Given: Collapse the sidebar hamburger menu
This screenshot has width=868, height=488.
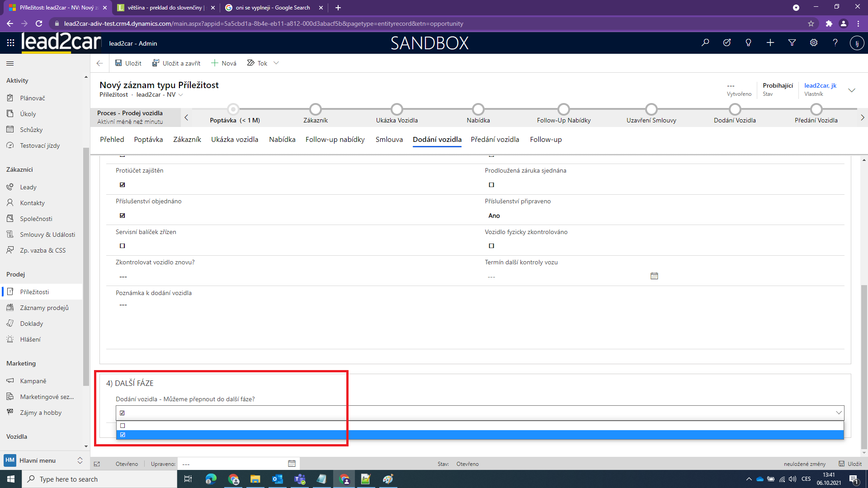Looking at the screenshot, I should (x=10, y=64).
